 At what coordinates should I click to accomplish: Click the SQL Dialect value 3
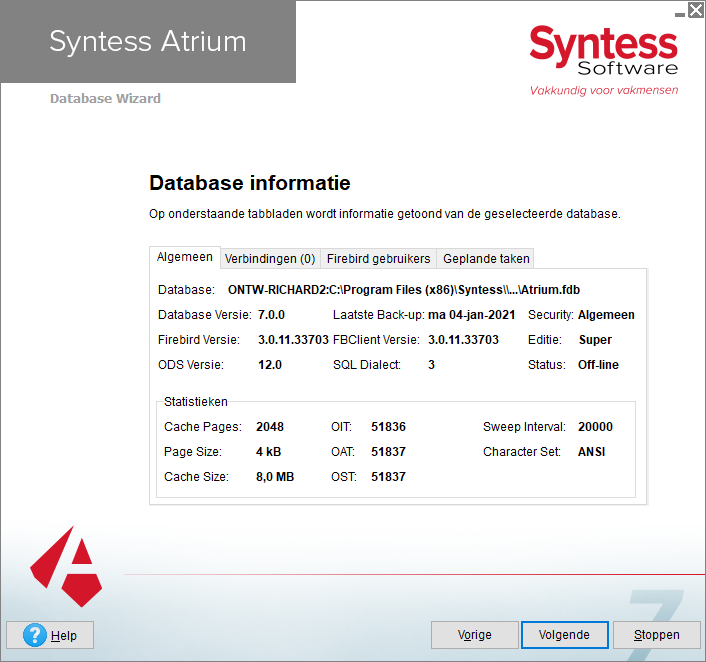point(431,365)
